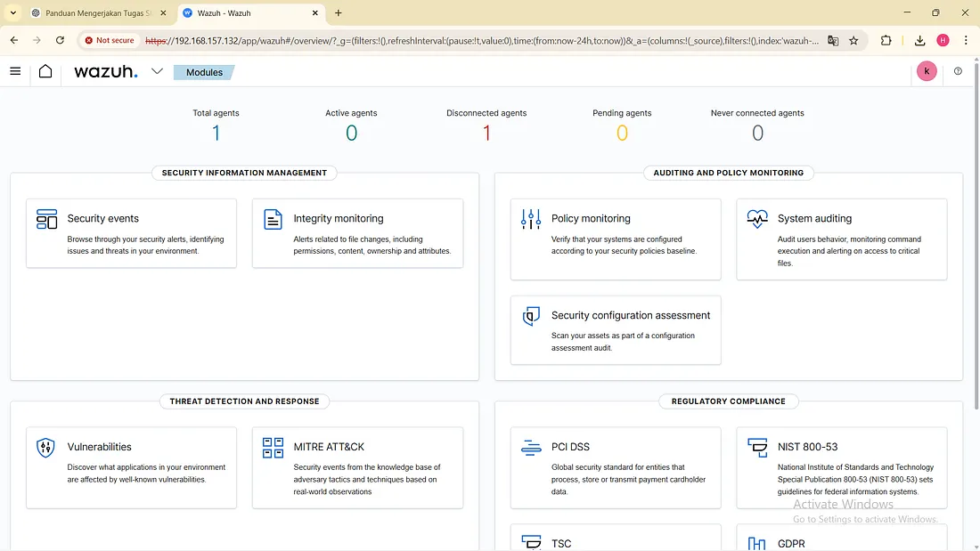
Task: Select the NIST 800-53 icon
Action: click(756, 448)
